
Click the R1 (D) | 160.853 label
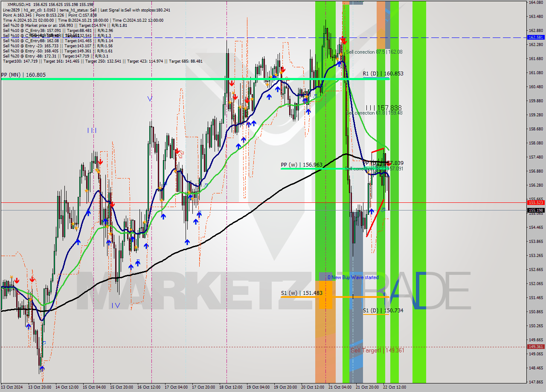(383, 74)
